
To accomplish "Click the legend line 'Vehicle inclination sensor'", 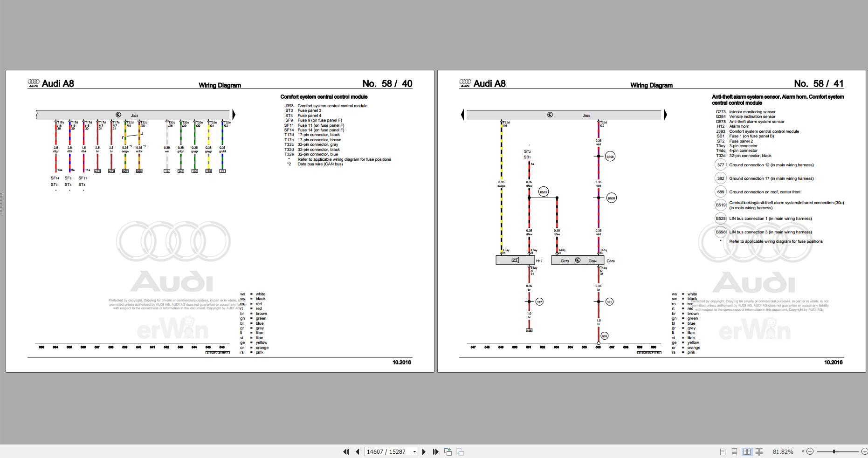I will (752, 116).
